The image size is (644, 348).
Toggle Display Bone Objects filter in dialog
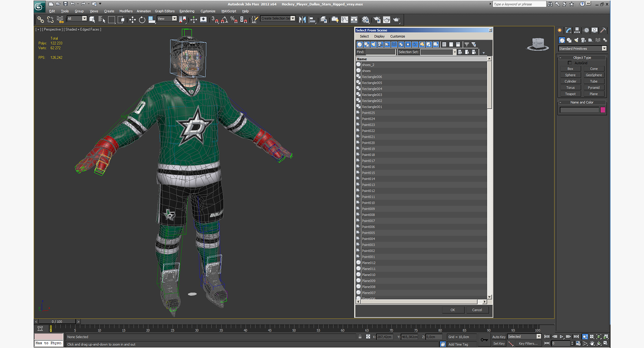tap(415, 44)
